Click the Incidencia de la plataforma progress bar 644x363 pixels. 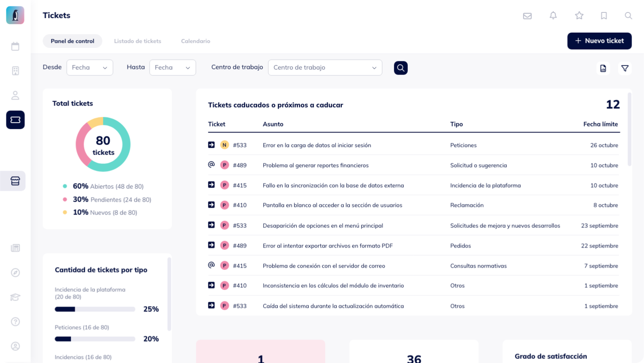95,309
